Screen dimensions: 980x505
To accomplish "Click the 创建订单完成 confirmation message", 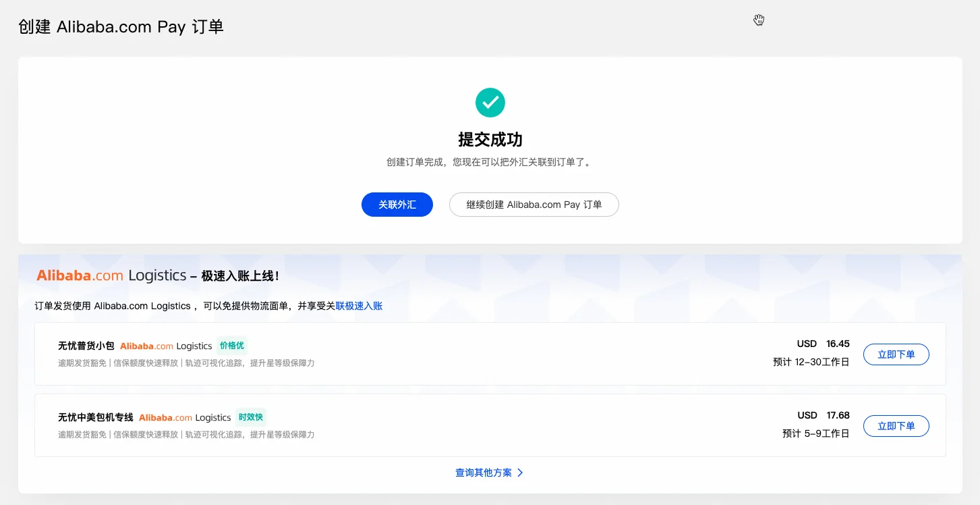I will [x=490, y=163].
